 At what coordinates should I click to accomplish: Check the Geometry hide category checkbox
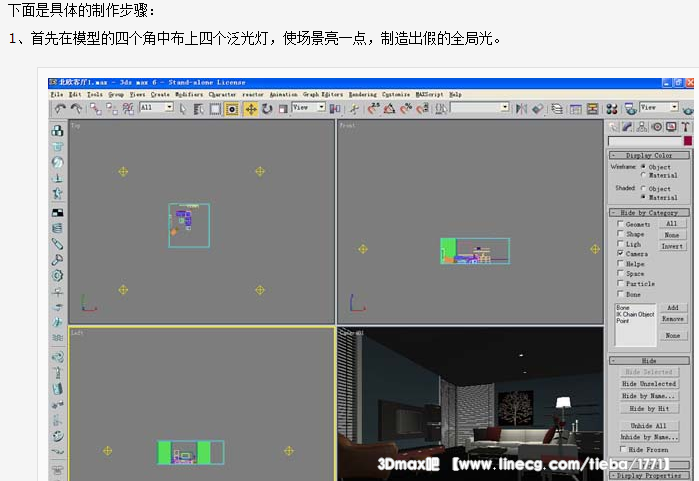[620, 223]
